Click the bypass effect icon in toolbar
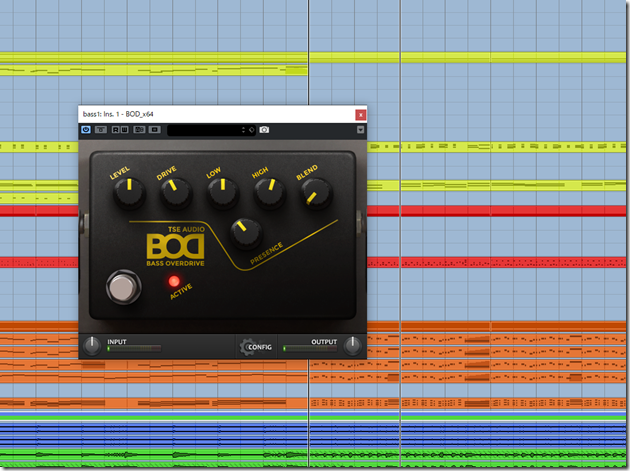The image size is (630, 471). click(x=103, y=130)
